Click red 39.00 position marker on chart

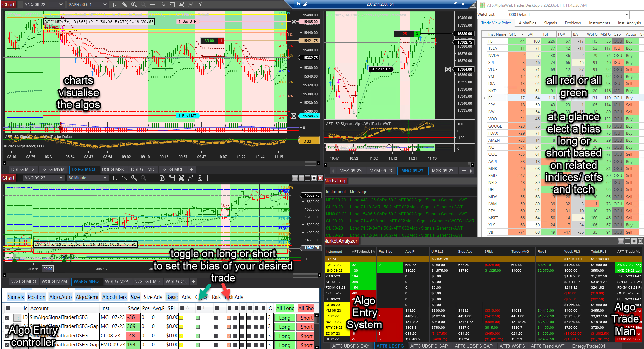(x=212, y=41)
